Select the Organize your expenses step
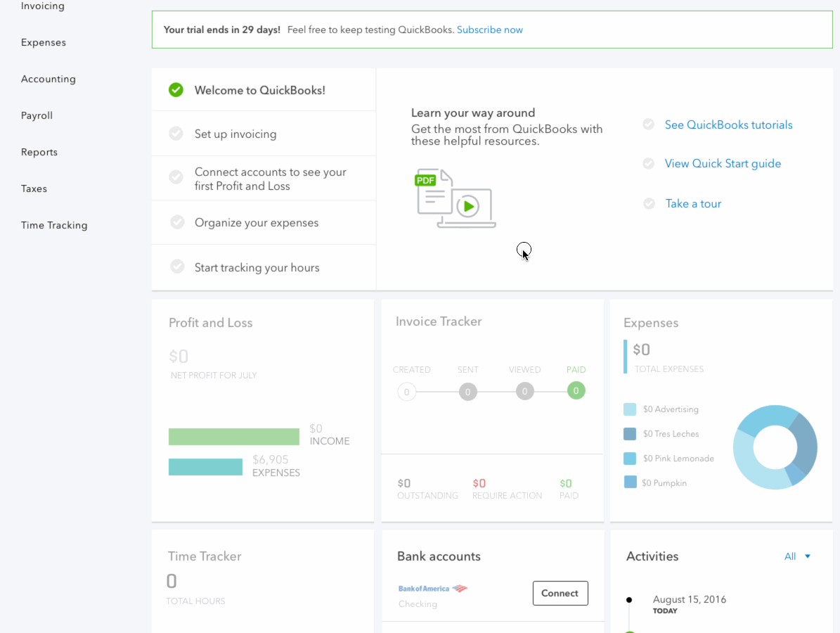Image resolution: width=840 pixels, height=633 pixels. tap(264, 222)
